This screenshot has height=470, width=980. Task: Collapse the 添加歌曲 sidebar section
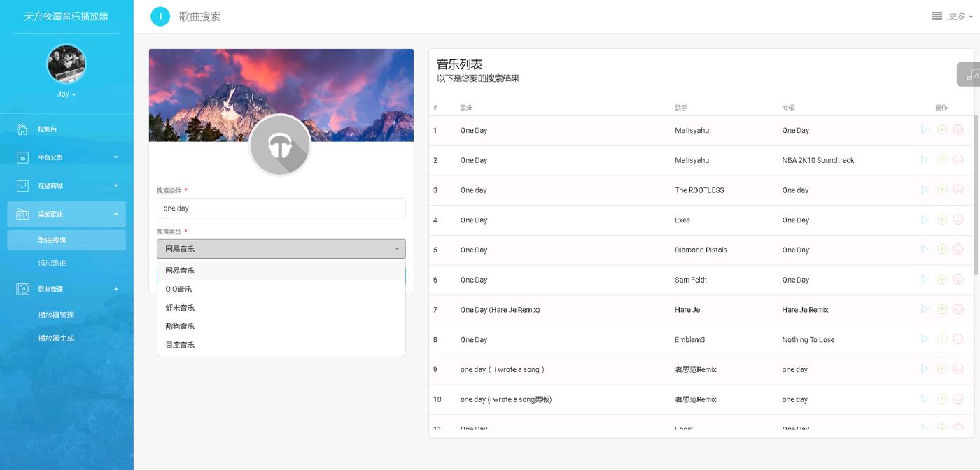(x=66, y=213)
